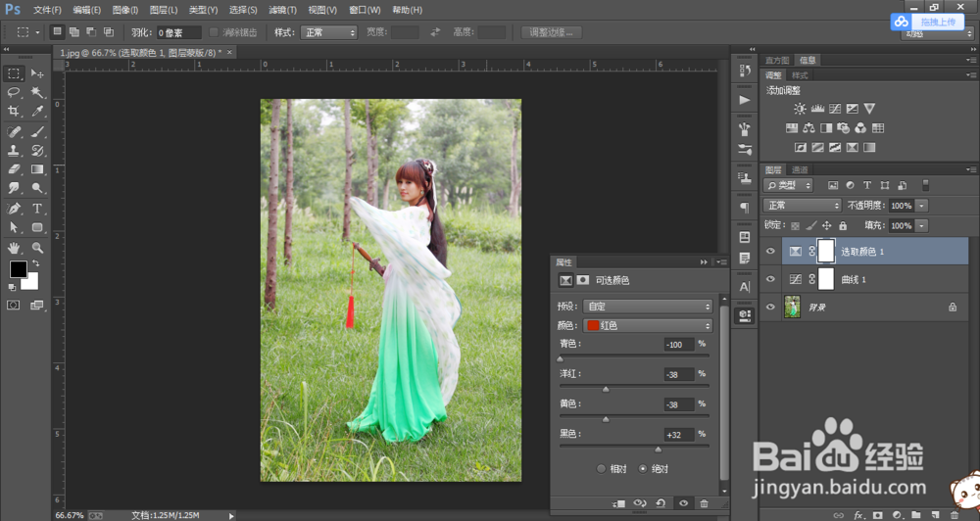Select the Lasso tool
The image size is (980, 521).
(13, 92)
